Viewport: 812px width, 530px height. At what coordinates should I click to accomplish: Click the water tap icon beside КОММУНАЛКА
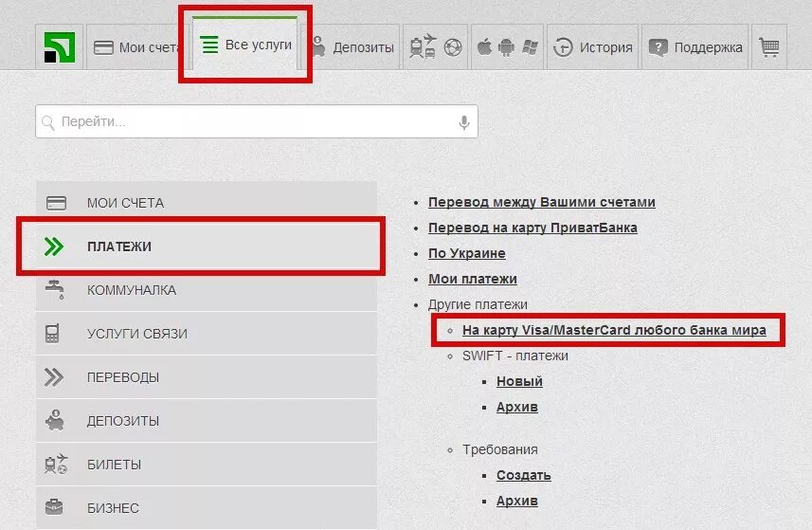coord(55,289)
